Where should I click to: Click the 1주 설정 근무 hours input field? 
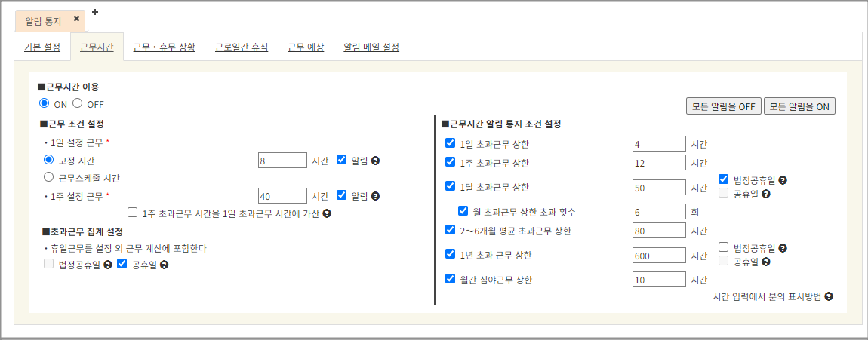point(282,196)
